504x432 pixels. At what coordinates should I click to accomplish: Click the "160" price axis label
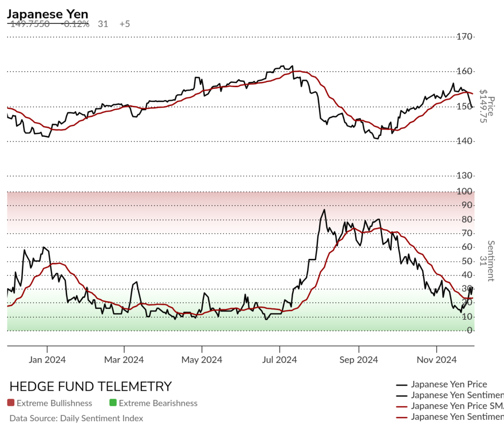pyautogui.click(x=465, y=71)
